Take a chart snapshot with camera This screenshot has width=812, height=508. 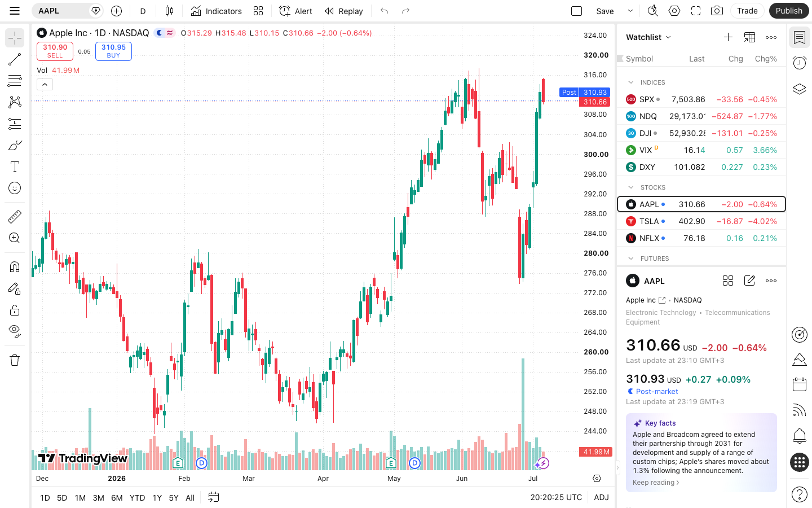pyautogui.click(x=717, y=11)
